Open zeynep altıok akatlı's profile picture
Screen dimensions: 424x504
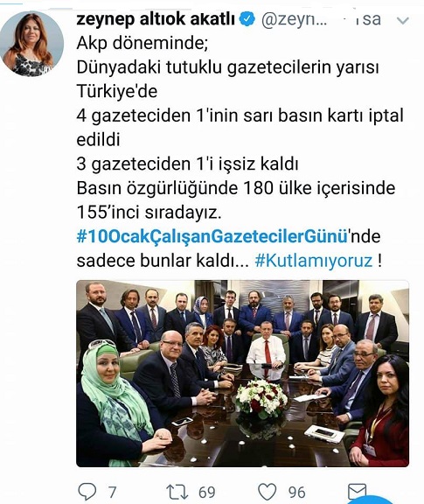[x=31, y=44]
